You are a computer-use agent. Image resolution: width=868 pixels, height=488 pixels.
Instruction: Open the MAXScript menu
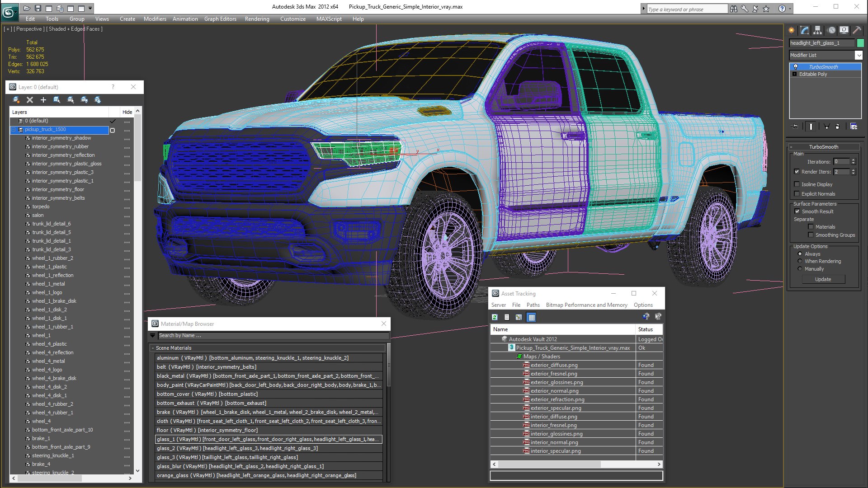(x=329, y=19)
